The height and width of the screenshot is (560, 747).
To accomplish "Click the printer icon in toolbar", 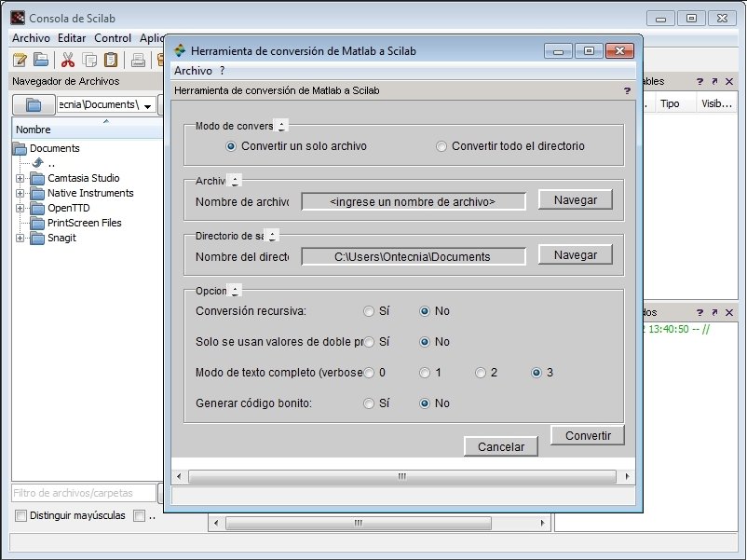I will coord(138,60).
